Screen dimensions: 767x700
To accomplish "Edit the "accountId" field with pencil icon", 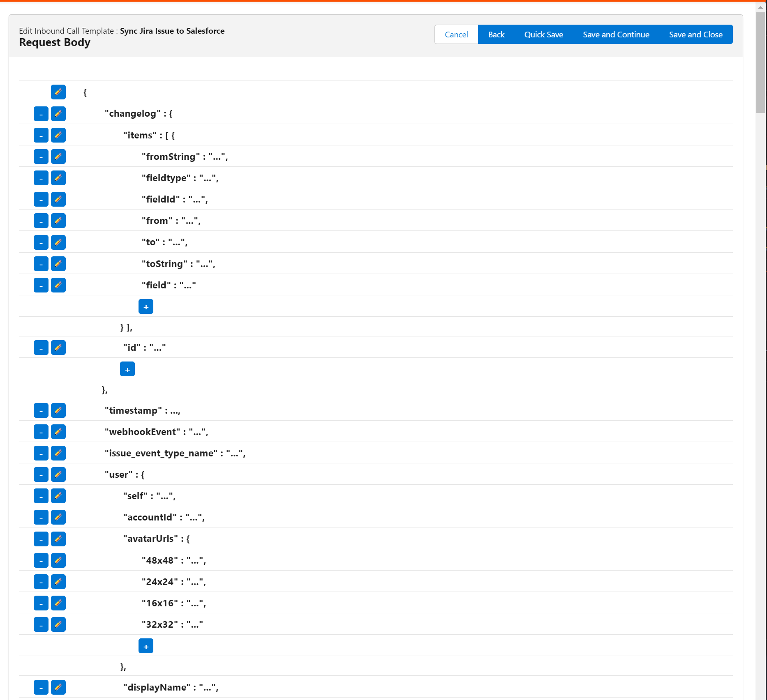I will 58,517.
